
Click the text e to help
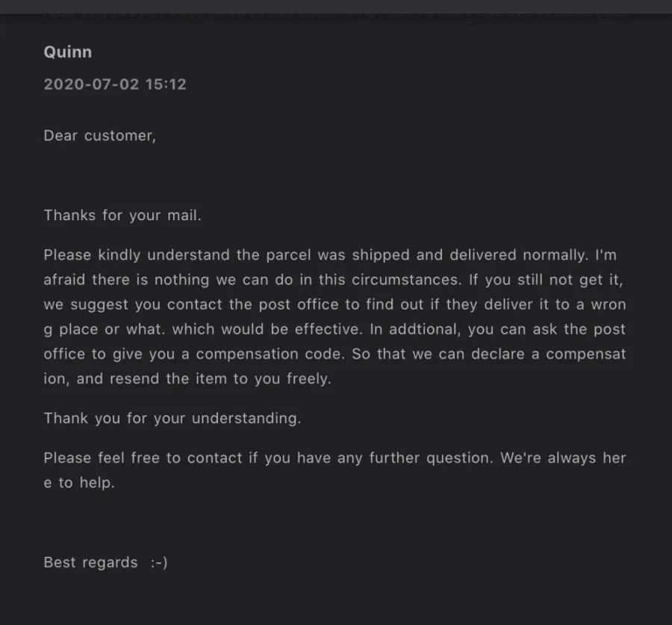[79, 482]
